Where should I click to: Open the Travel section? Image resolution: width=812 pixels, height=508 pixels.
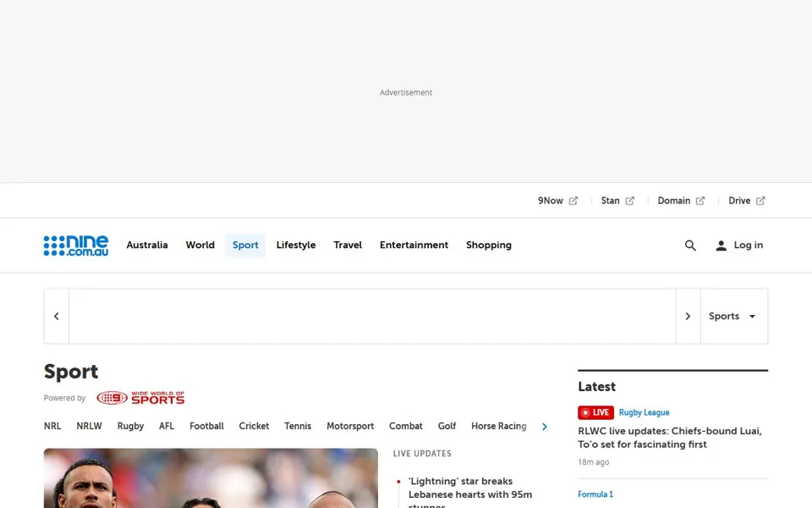coord(348,246)
